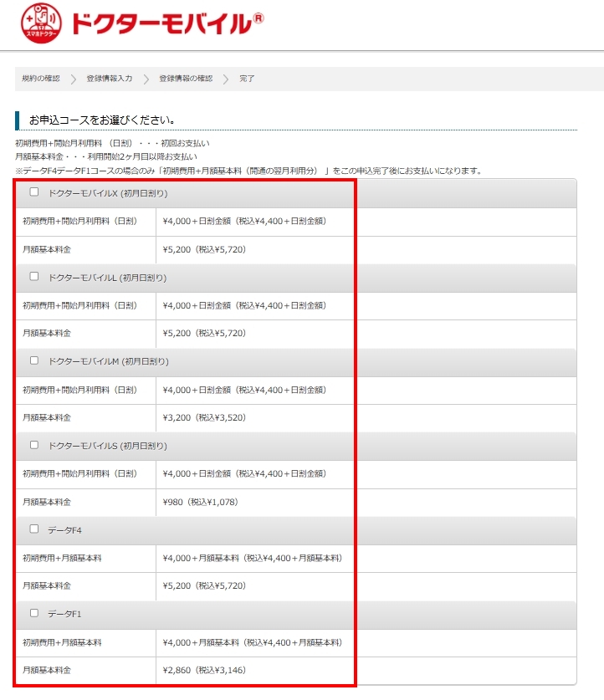The image size is (604, 700).
Task: Select the 規約の確認 breadcrumb step
Action: [41, 79]
